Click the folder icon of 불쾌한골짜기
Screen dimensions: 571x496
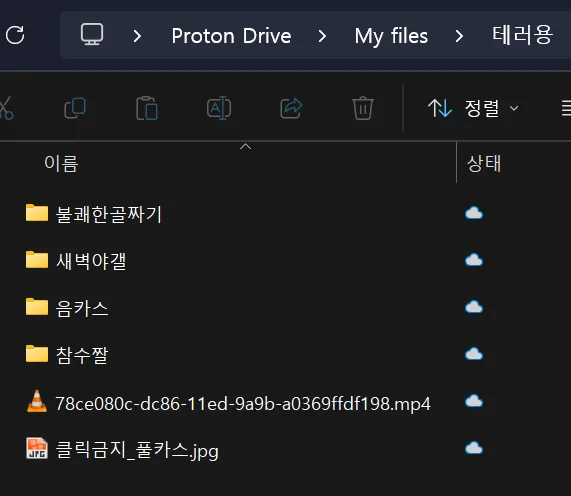(x=37, y=213)
